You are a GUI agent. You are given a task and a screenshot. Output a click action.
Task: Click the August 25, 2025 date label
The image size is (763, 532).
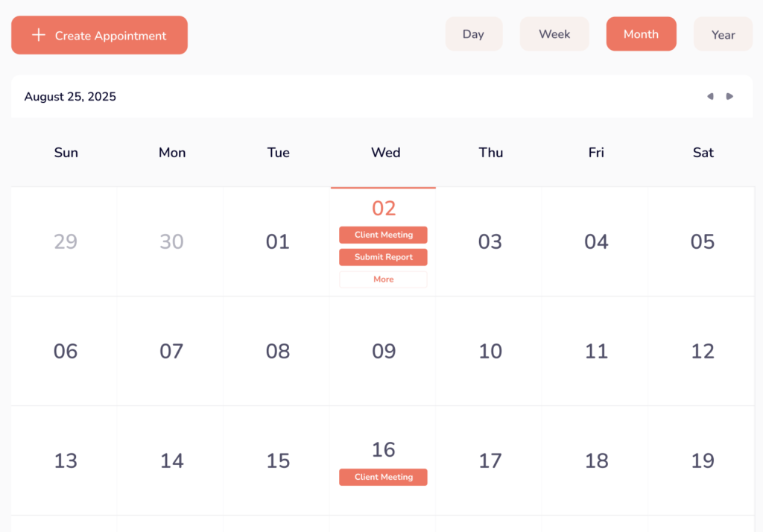point(70,97)
